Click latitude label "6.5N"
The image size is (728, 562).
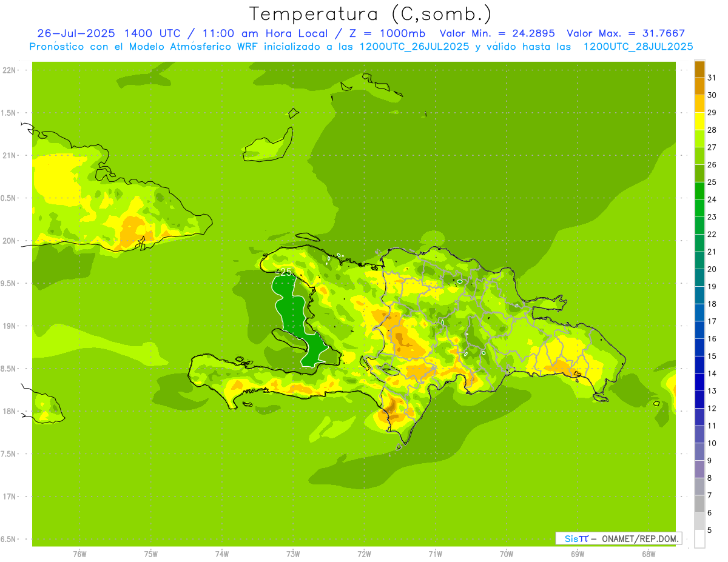click(x=8, y=539)
